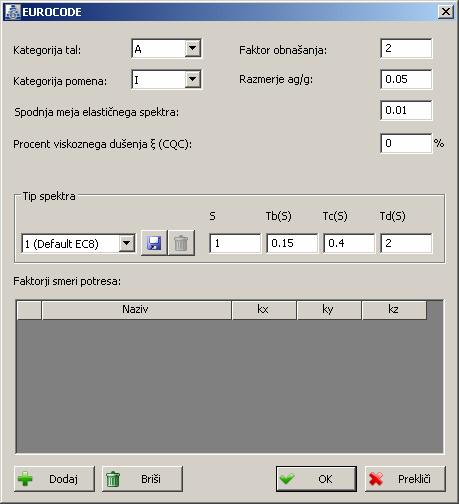Click the ky column header
The width and height of the screenshot is (459, 504).
tap(329, 310)
